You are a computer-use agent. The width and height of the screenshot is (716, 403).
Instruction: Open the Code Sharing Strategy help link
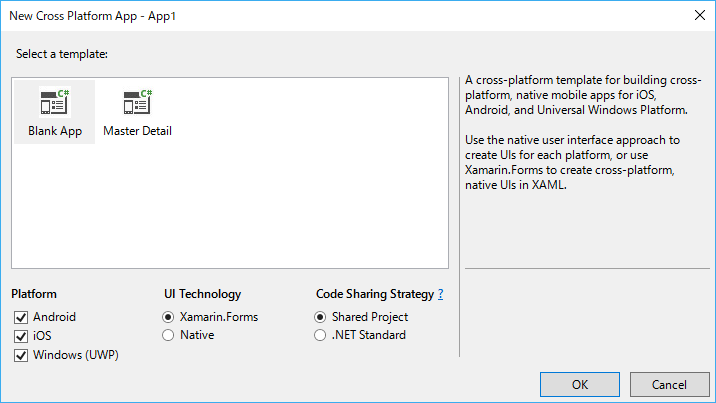[441, 294]
